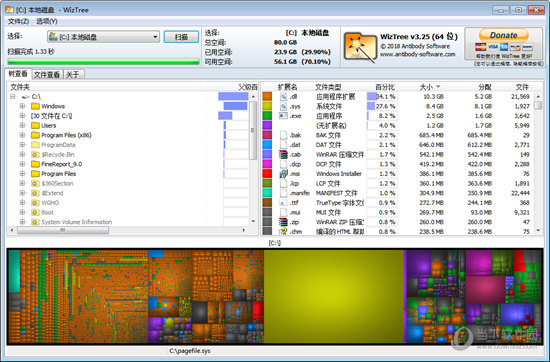The height and width of the screenshot is (362, 550).
Task: Click the 扫描 scan button
Action: click(181, 37)
